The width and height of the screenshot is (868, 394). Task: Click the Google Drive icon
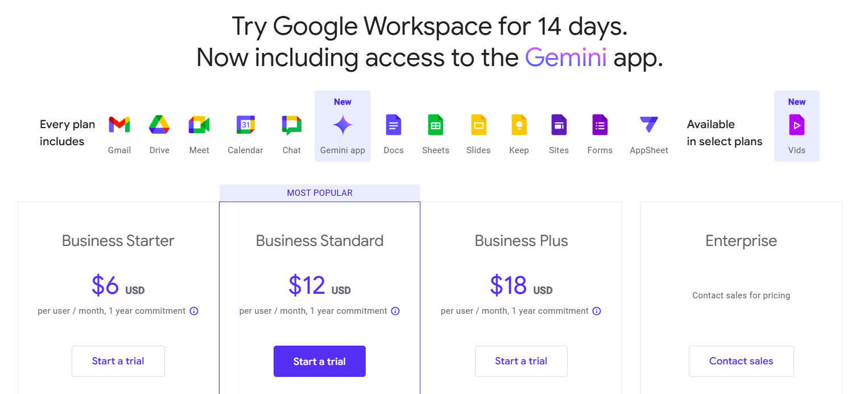pyautogui.click(x=159, y=125)
